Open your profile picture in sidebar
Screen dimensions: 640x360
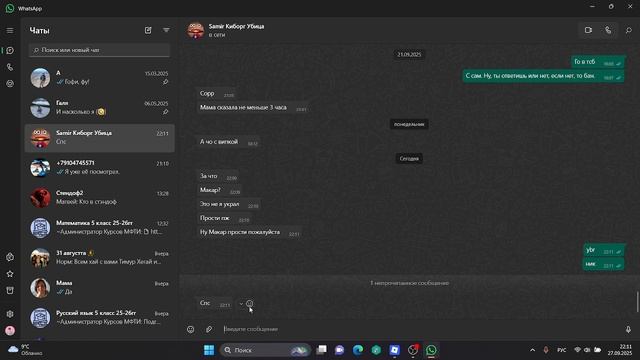pyautogui.click(x=10, y=330)
